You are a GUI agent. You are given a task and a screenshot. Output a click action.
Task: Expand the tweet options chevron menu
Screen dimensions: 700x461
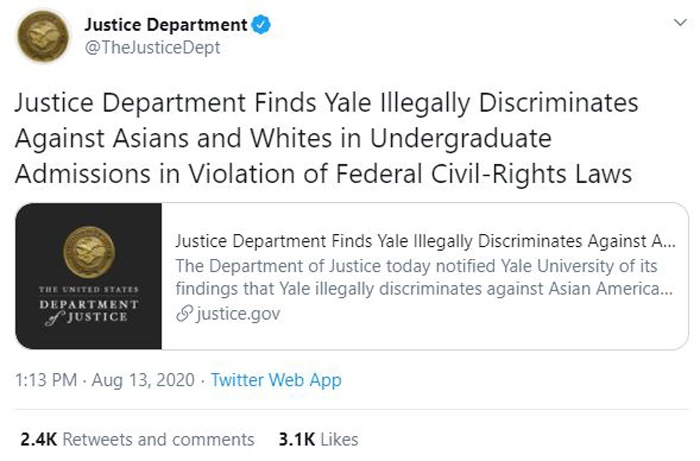coord(680,23)
